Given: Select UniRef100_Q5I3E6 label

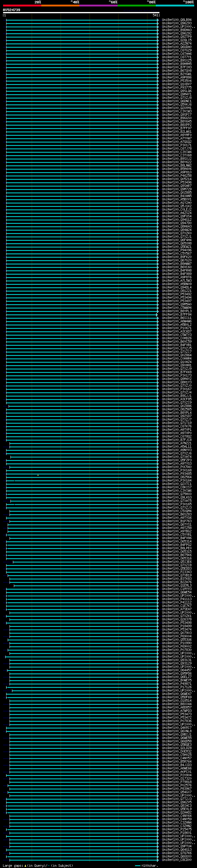Looking at the screenshot, I should 177,562.
